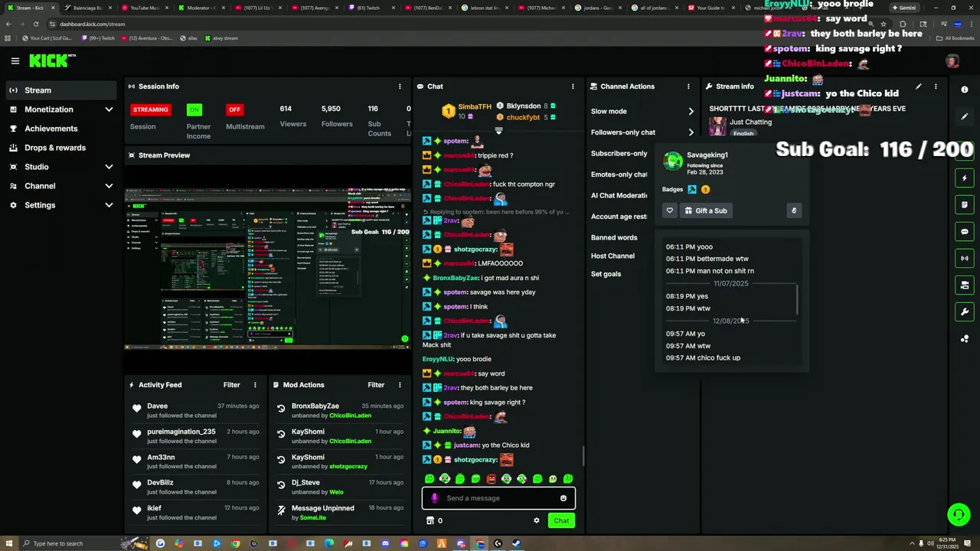Toggle Multistream OFF badge

pyautogui.click(x=234, y=109)
